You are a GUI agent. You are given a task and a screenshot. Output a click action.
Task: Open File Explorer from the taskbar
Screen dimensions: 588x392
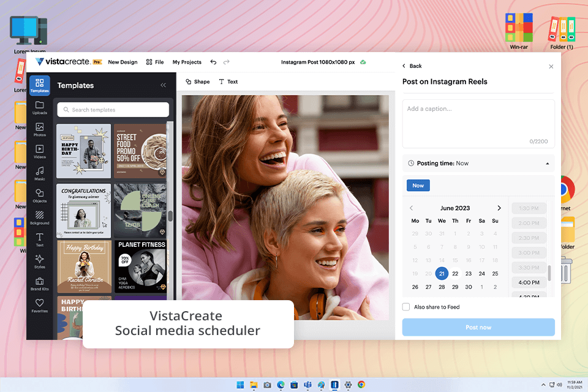tap(254, 385)
